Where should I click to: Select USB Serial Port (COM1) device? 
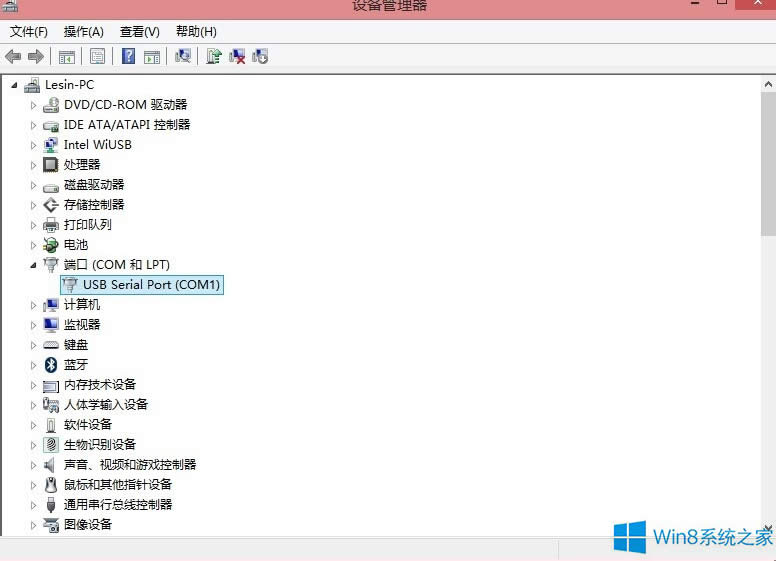[x=151, y=285]
